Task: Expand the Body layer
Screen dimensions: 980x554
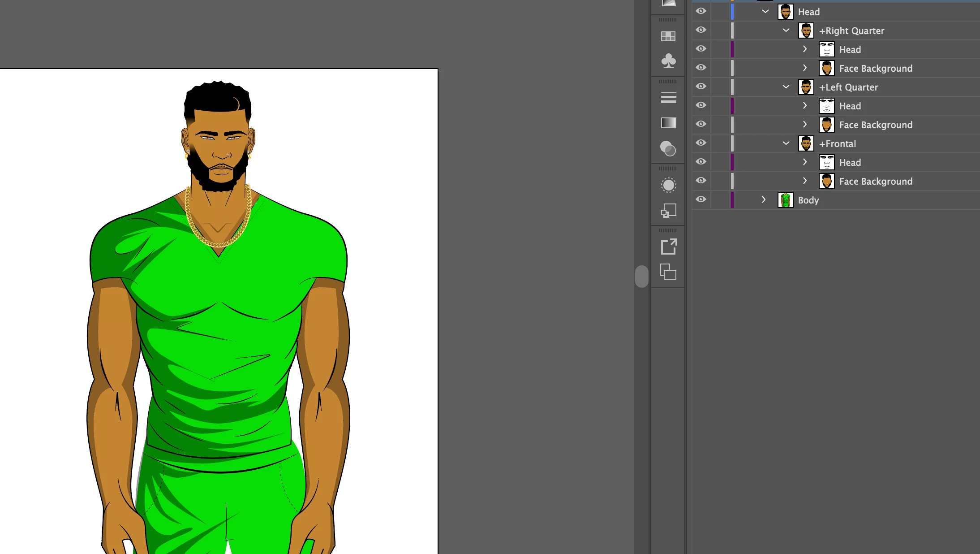Action: [x=764, y=200]
